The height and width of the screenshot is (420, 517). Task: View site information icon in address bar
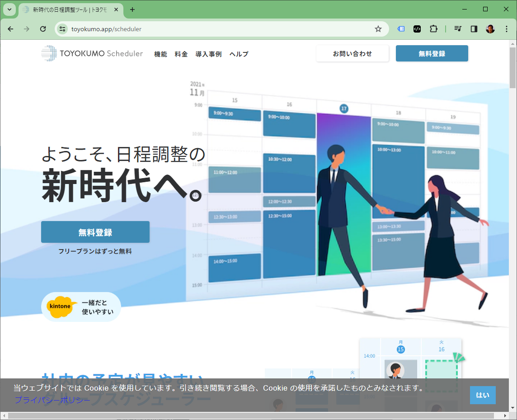[x=62, y=29]
